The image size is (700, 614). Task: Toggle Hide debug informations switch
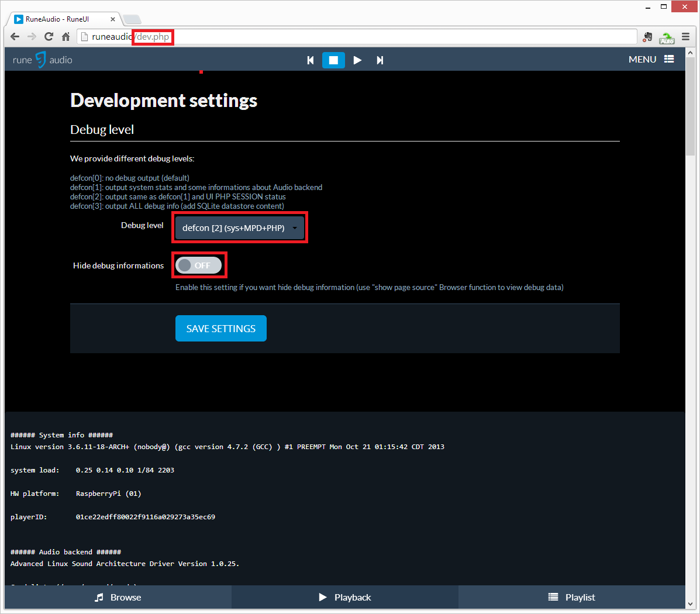click(199, 265)
